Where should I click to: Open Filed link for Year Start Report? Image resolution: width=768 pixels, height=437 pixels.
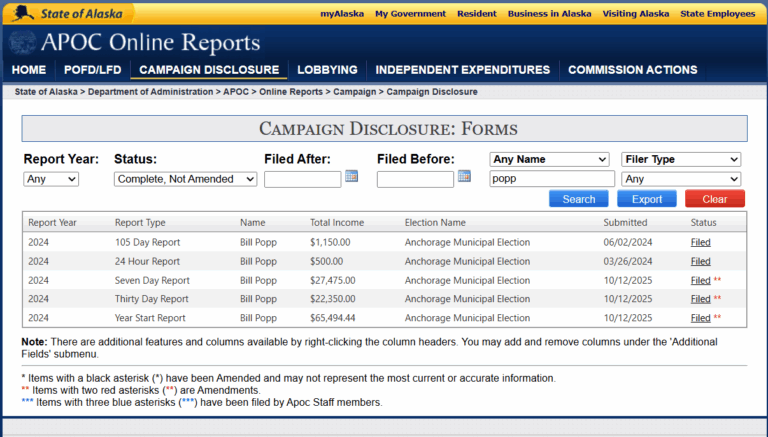tap(700, 319)
